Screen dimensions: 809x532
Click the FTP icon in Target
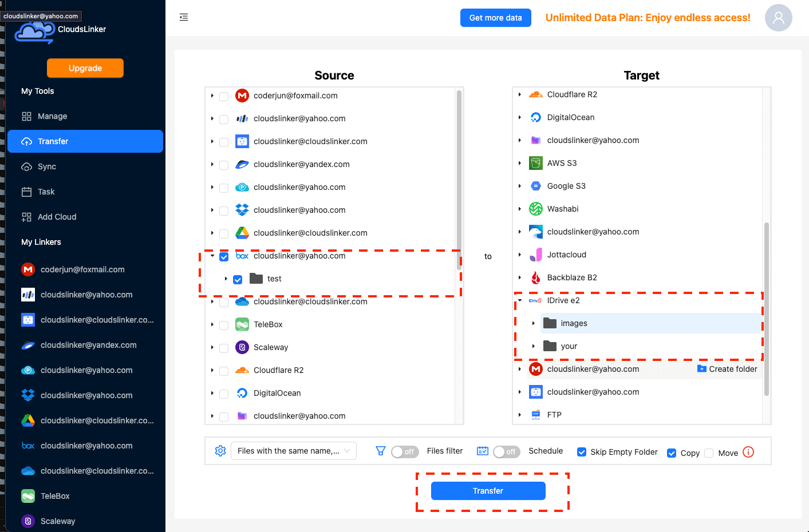[536, 415]
